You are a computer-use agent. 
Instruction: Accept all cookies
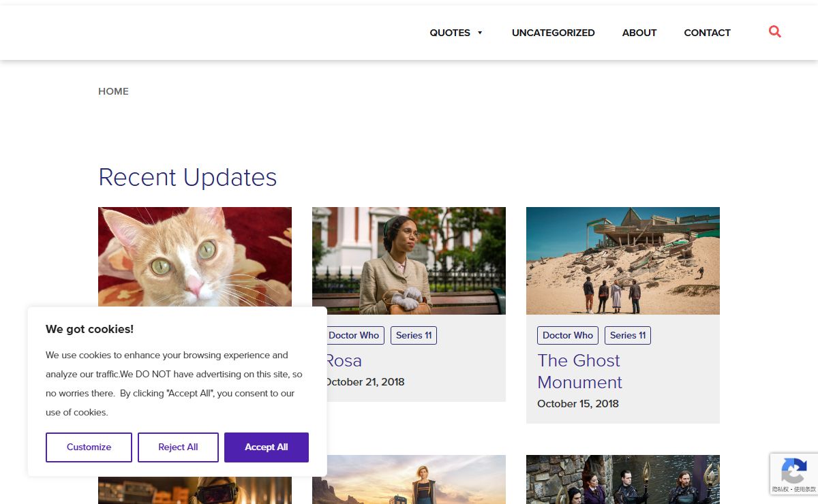click(x=267, y=447)
